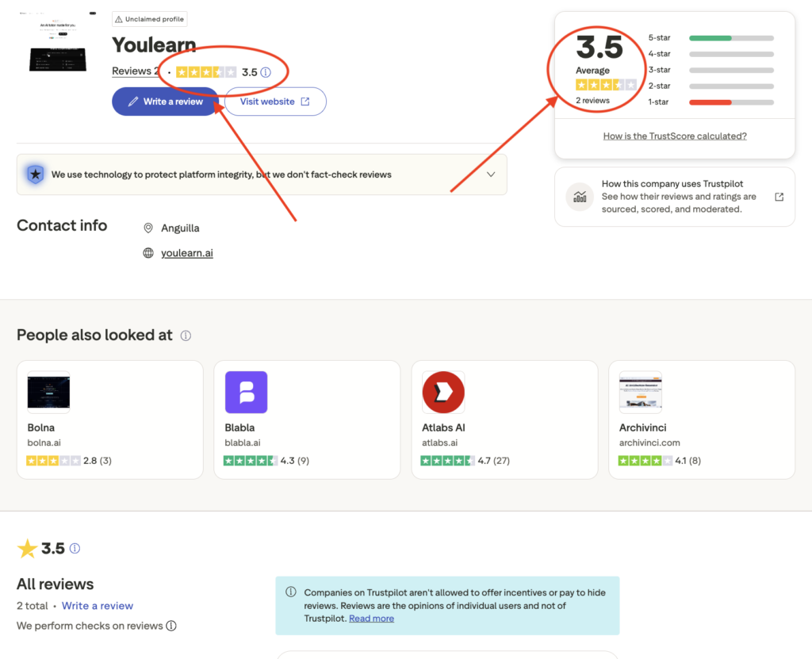The width and height of the screenshot is (812, 659).
Task: Click the location pin icon beside Anguilla
Action: [148, 228]
